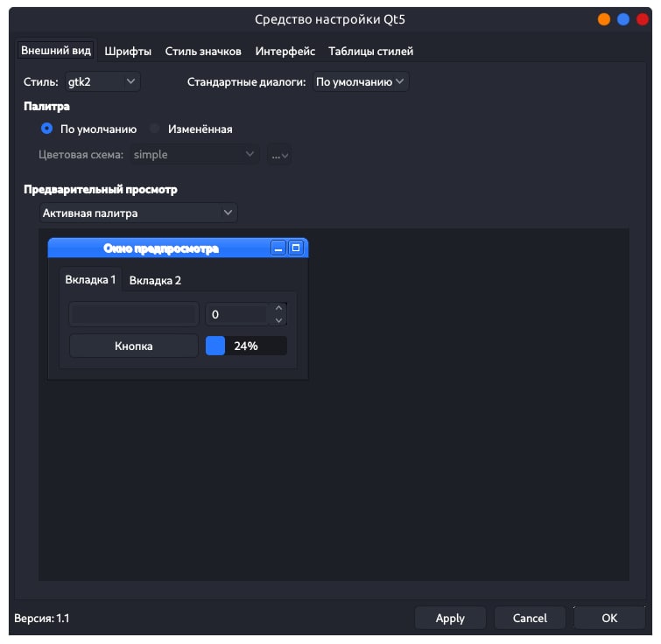The image size is (661, 644).
Task: Minimize the preview window with its titlebar button
Action: [278, 248]
